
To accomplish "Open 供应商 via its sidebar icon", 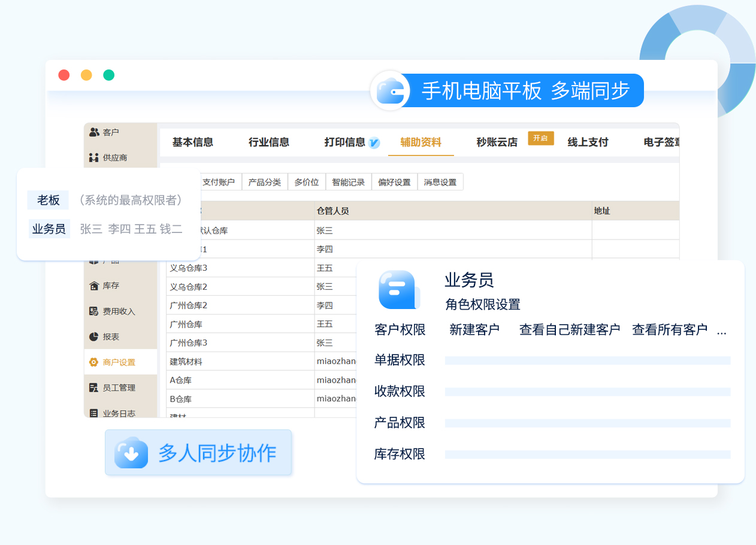I will coord(94,158).
